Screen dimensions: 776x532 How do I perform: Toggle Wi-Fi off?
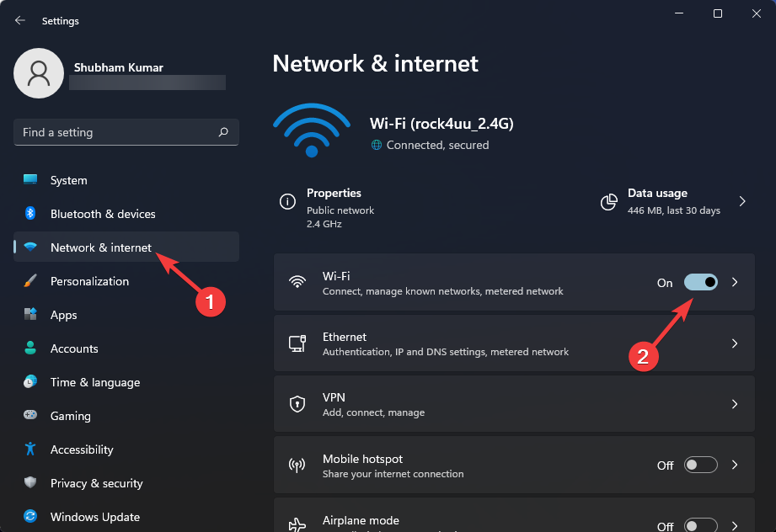tap(701, 282)
